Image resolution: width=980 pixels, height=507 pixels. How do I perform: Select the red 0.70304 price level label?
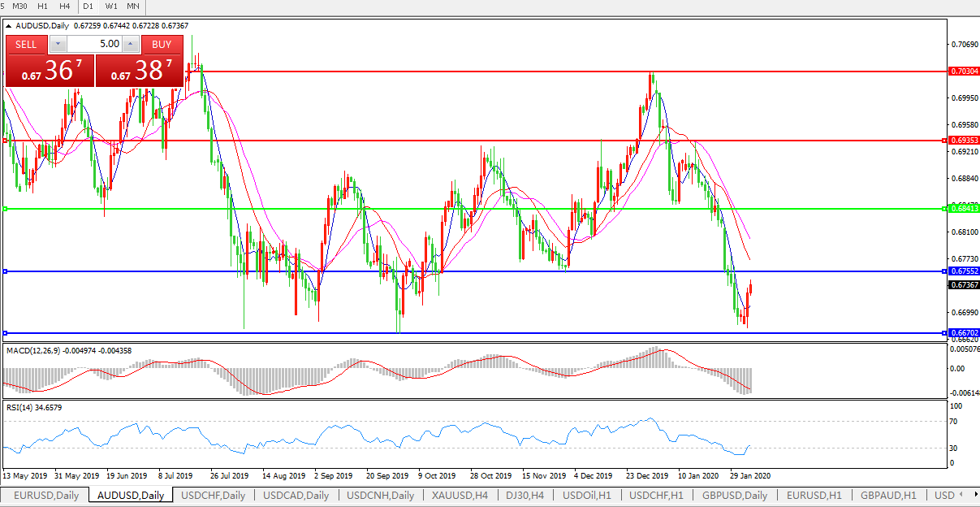[964, 71]
